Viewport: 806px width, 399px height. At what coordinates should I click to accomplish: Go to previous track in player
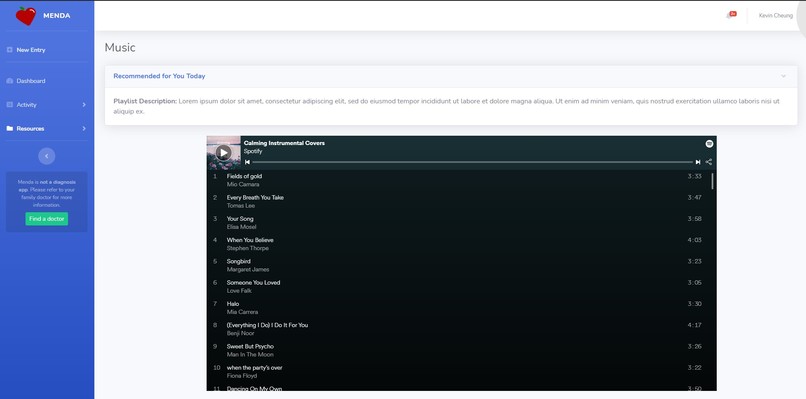click(x=247, y=162)
